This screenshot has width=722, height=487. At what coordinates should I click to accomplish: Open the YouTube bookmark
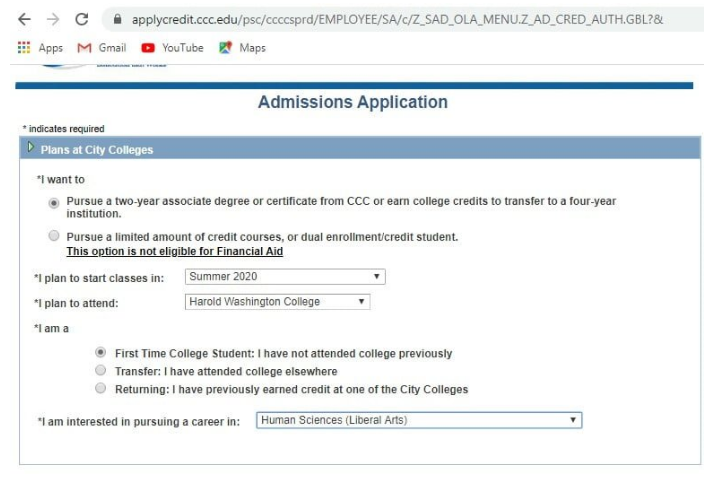coord(173,48)
